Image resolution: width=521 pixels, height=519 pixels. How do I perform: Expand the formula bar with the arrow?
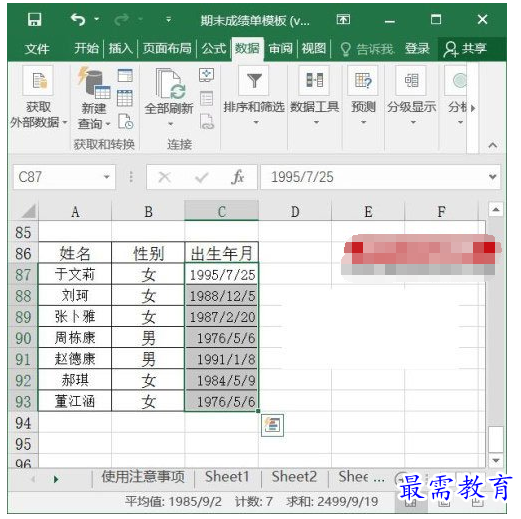[493, 177]
